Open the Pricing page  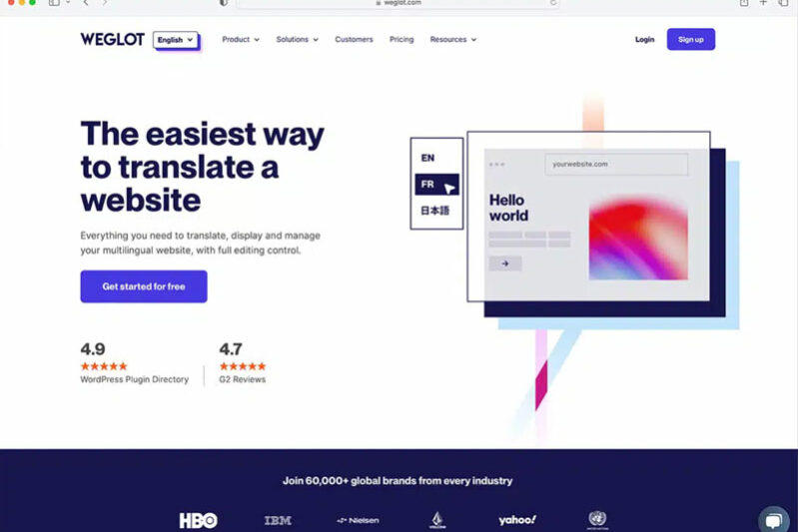(401, 40)
